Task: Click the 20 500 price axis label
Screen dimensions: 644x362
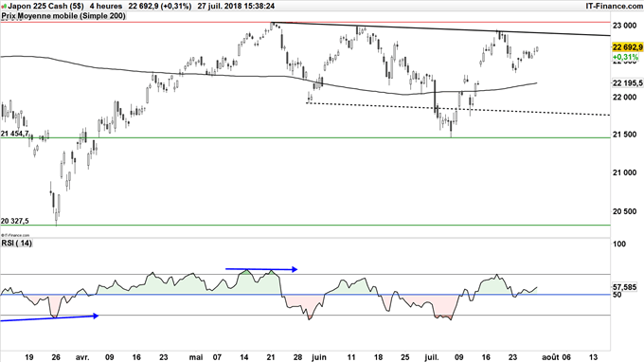Action: (624, 211)
